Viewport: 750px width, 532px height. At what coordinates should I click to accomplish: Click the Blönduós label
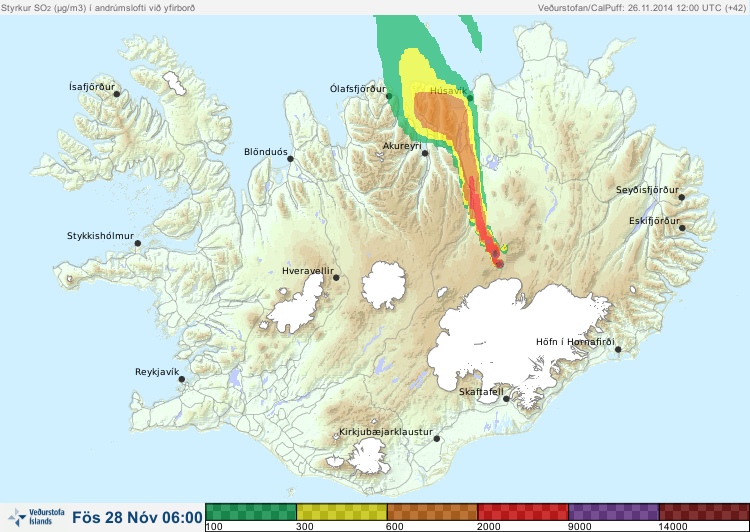(265, 152)
